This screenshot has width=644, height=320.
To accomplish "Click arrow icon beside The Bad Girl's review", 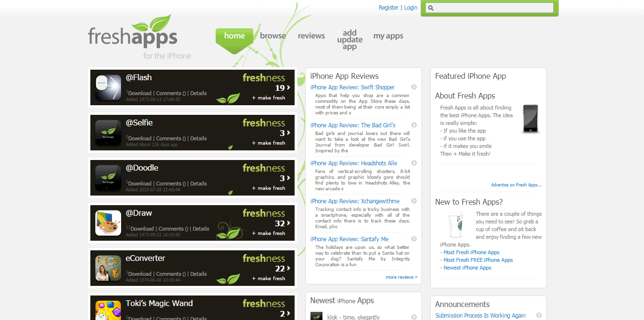I will (x=414, y=125).
